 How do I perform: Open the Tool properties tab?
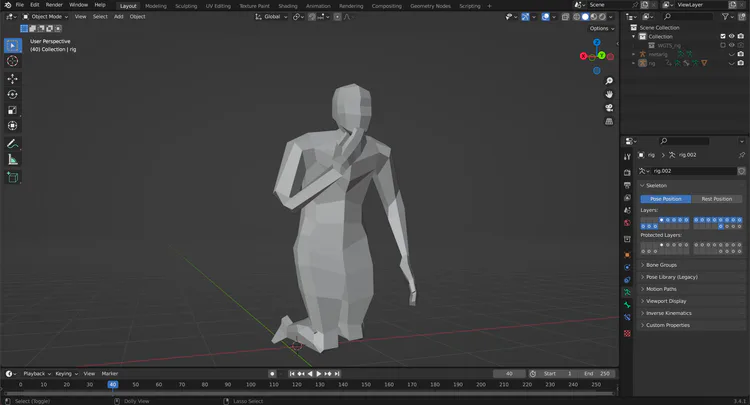click(627, 157)
